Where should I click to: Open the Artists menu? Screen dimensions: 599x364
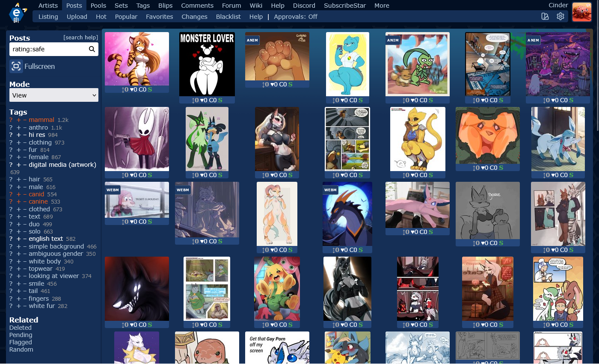48,6
